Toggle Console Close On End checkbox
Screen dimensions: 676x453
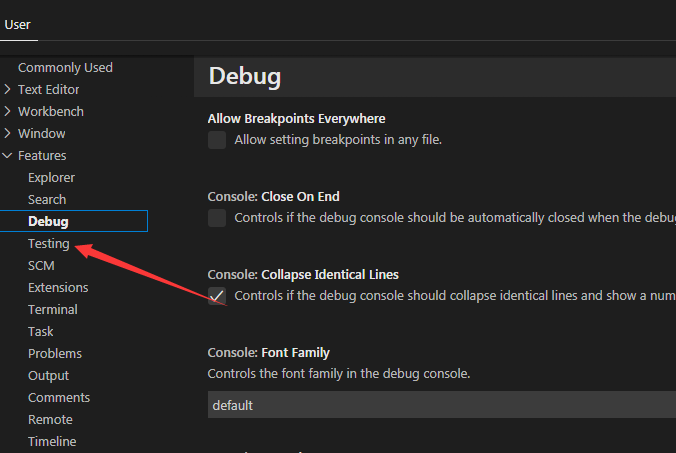coord(217,218)
